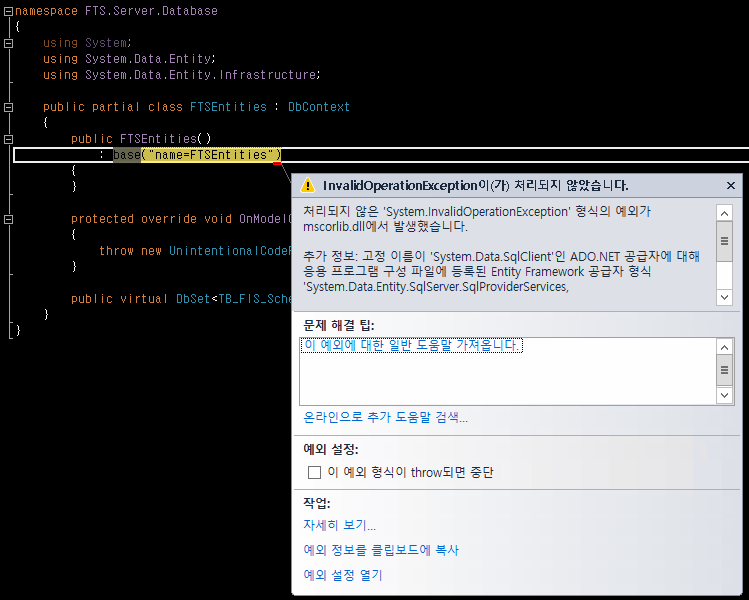Click the DbContext type name in code
The image size is (749, 600).
coord(318,107)
